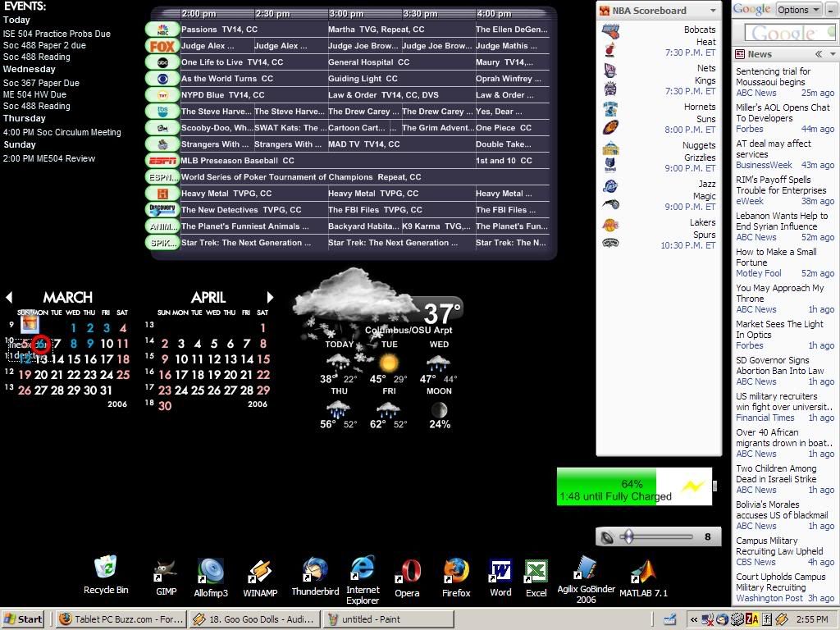The width and height of the screenshot is (840, 630).
Task: Click the battery charge progress bar
Action: coord(634,486)
